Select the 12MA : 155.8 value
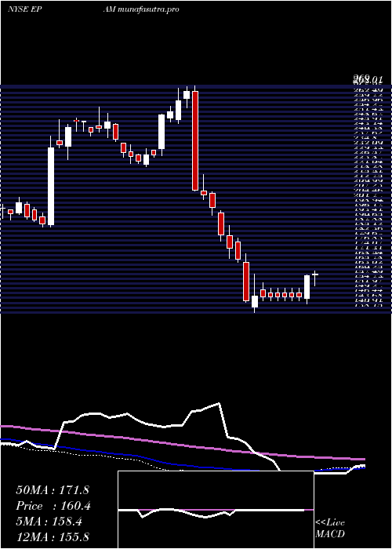Screen dimensions: 392x549 [53, 536]
